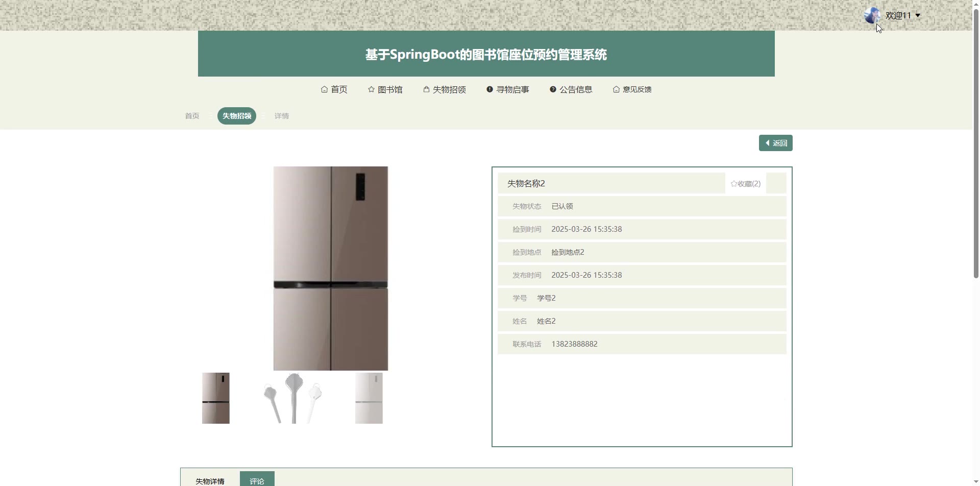
Task: Select the brown refrigerator thumbnail
Action: [x=216, y=398]
